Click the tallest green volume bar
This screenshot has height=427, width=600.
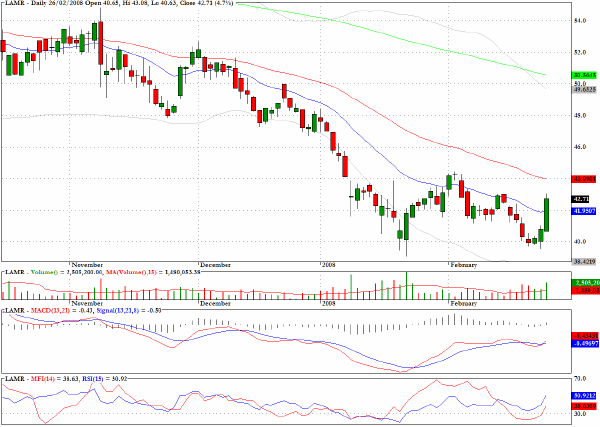pos(406,285)
